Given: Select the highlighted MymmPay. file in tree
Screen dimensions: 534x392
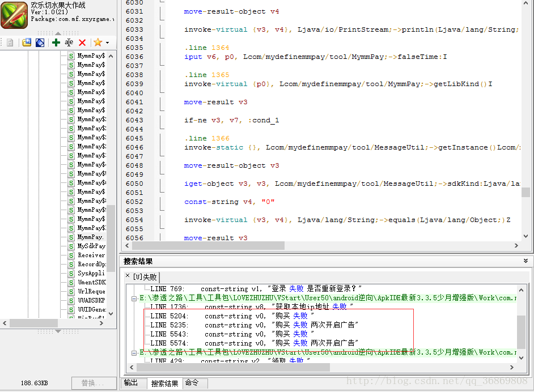Looking at the screenshot, I should coord(90,237).
